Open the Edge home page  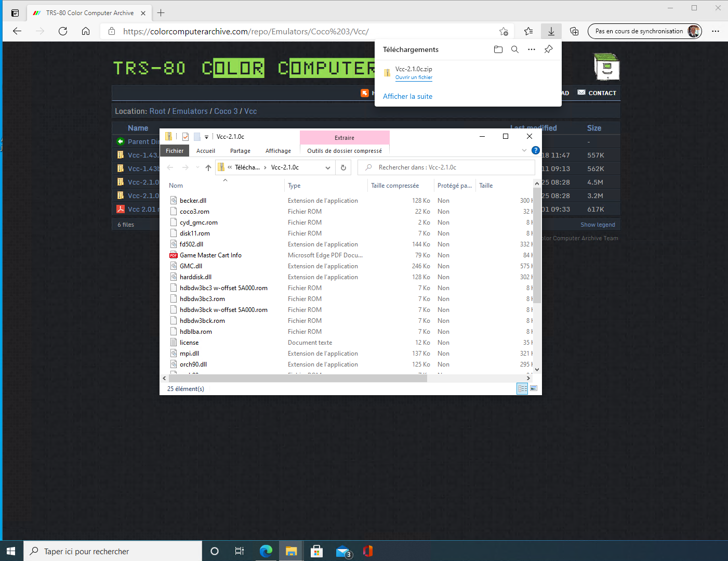click(86, 31)
